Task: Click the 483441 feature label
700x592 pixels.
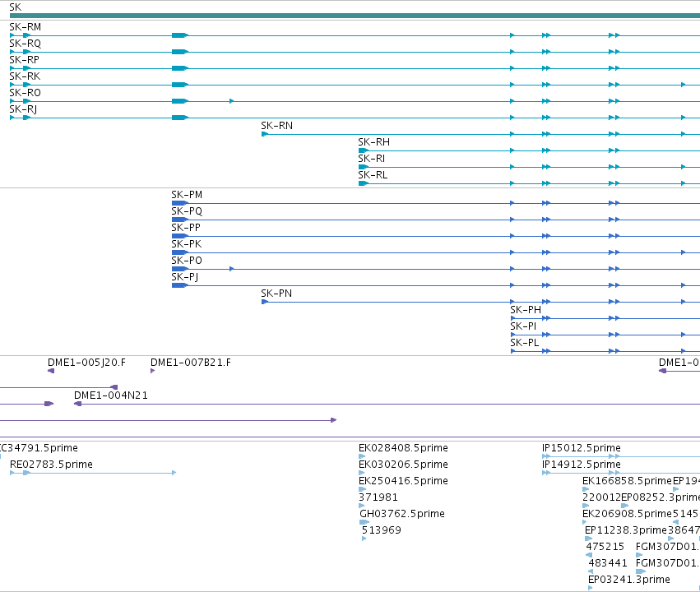Action: click(608, 563)
